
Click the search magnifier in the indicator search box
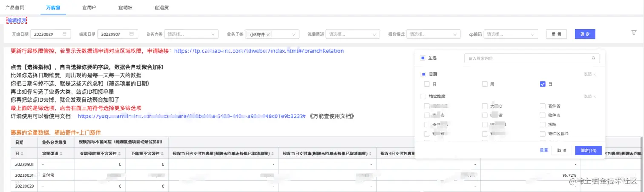click(x=593, y=58)
